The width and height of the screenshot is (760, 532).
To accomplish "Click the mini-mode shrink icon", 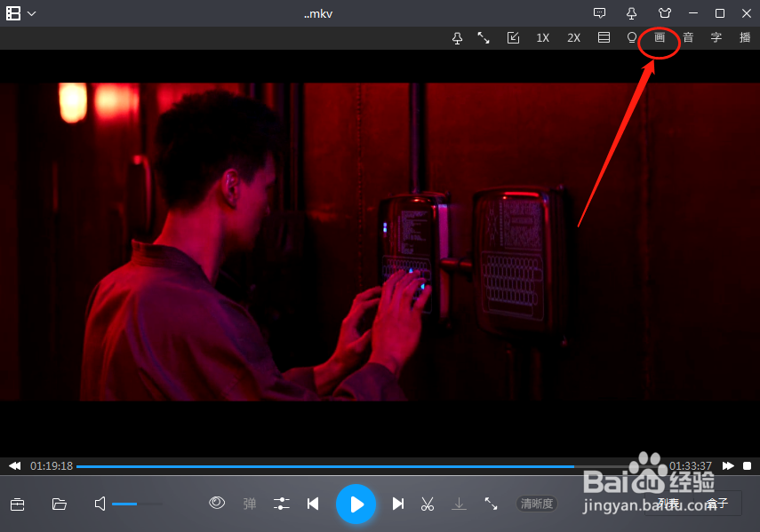I will point(513,38).
